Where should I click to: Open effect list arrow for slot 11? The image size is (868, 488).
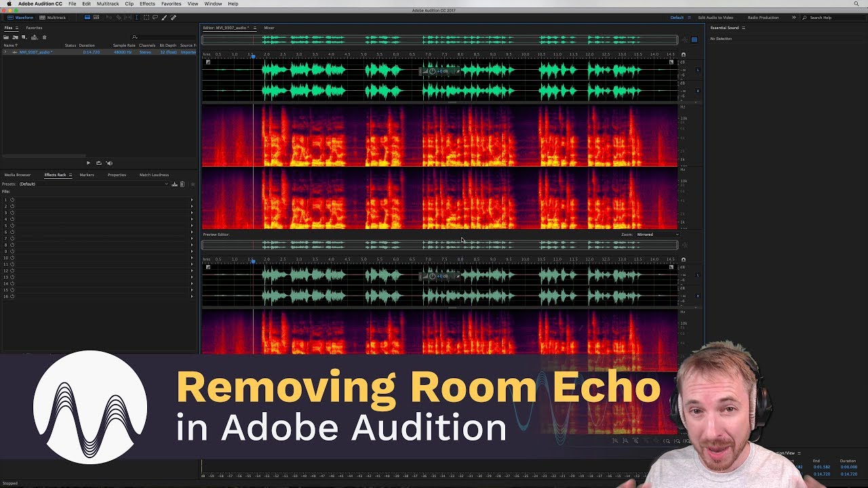click(192, 264)
